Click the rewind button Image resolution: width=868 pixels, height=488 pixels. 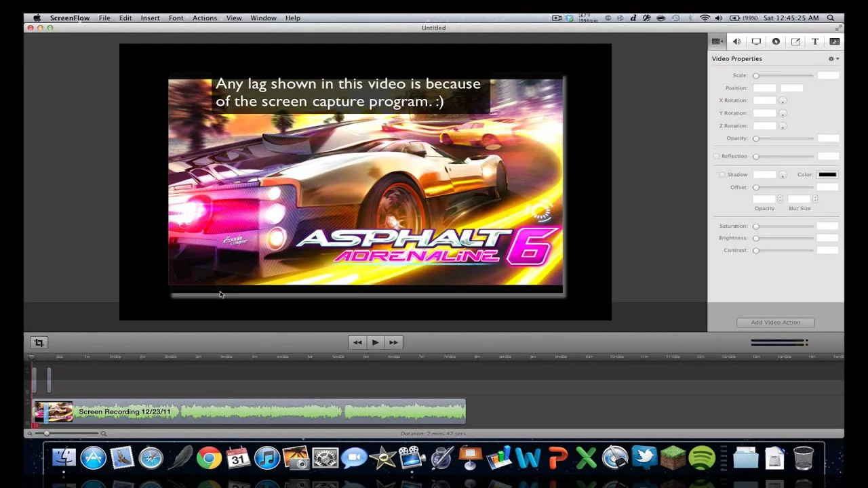(x=357, y=343)
